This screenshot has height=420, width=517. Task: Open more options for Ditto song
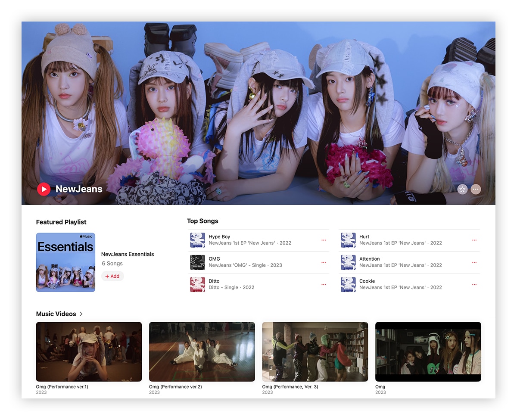point(324,285)
